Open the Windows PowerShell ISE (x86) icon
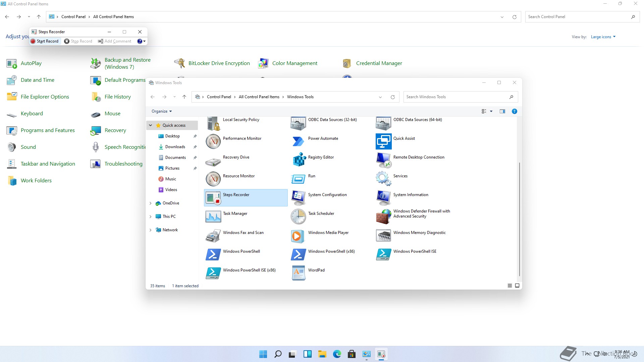The width and height of the screenshot is (644, 362). click(213, 273)
